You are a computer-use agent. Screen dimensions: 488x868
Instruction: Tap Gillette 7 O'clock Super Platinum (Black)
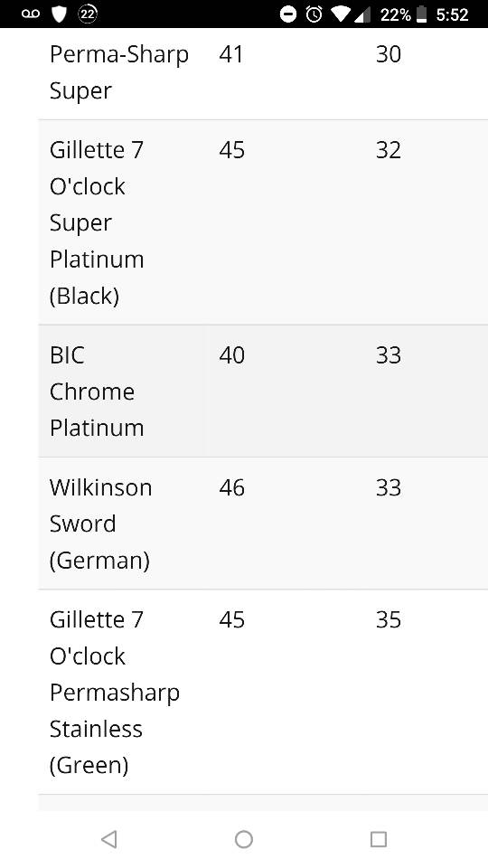(97, 222)
